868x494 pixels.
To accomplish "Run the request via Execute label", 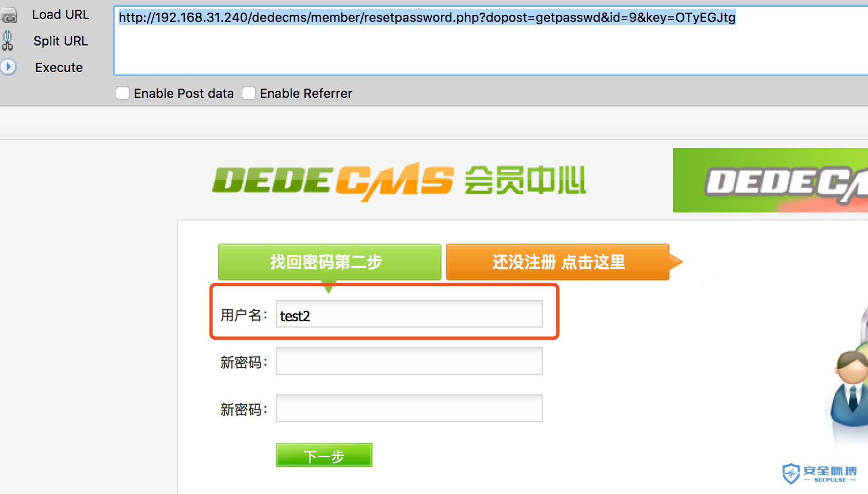I will (59, 67).
